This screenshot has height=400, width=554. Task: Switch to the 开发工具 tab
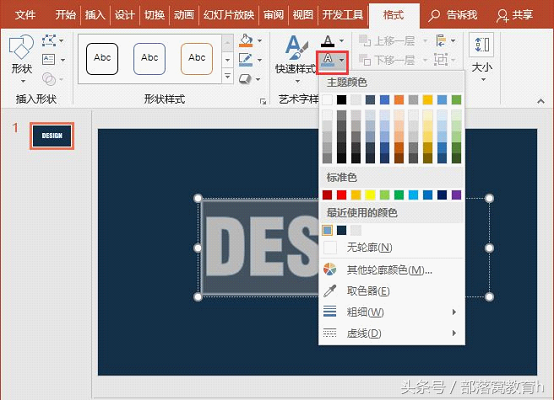tap(342, 15)
